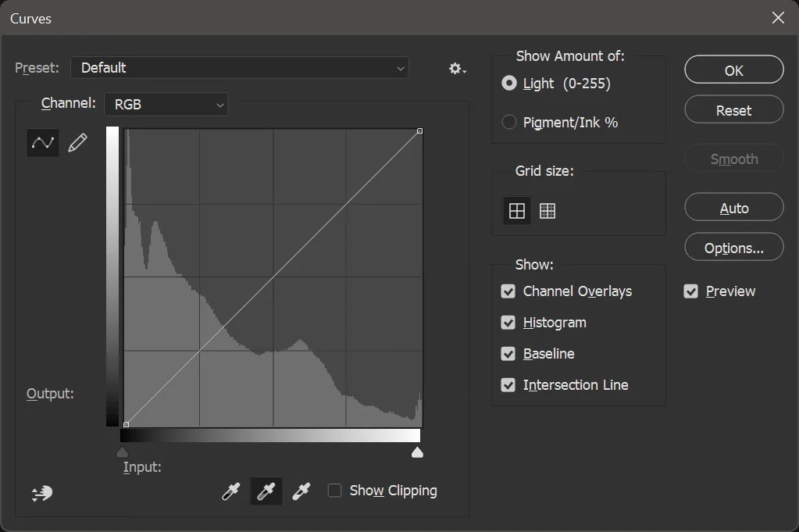Click the white point input slider

pos(417,452)
